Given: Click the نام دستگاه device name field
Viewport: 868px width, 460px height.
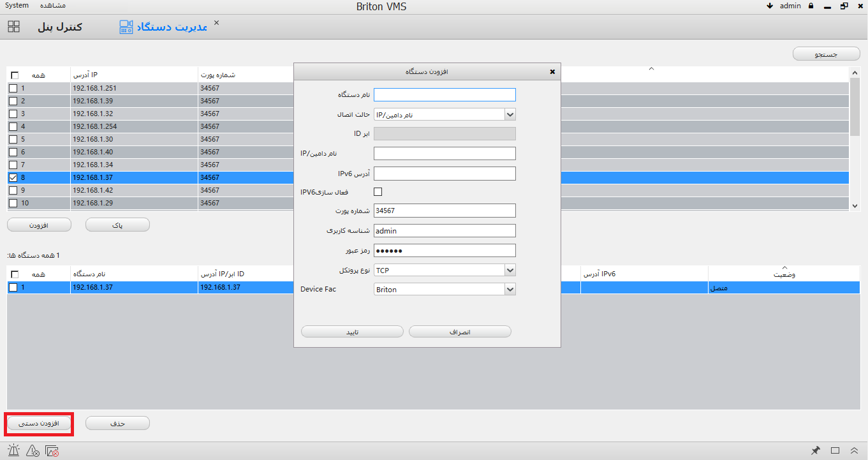Looking at the screenshot, I should pos(445,94).
